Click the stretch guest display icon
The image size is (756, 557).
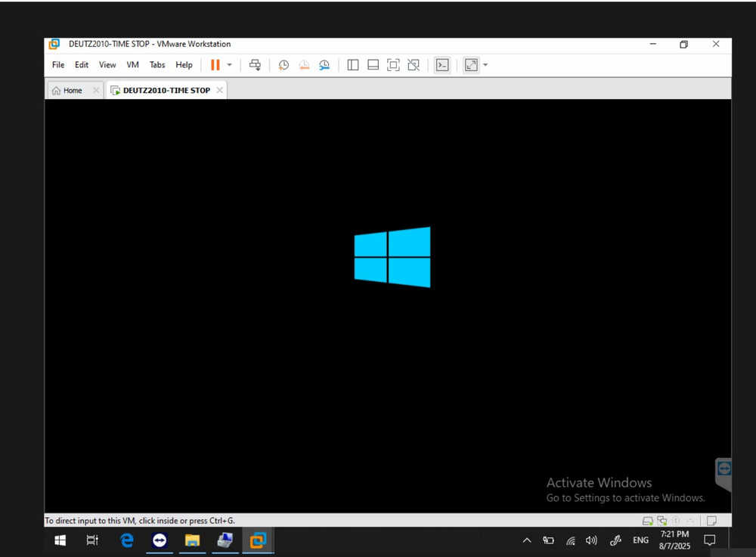coord(471,65)
